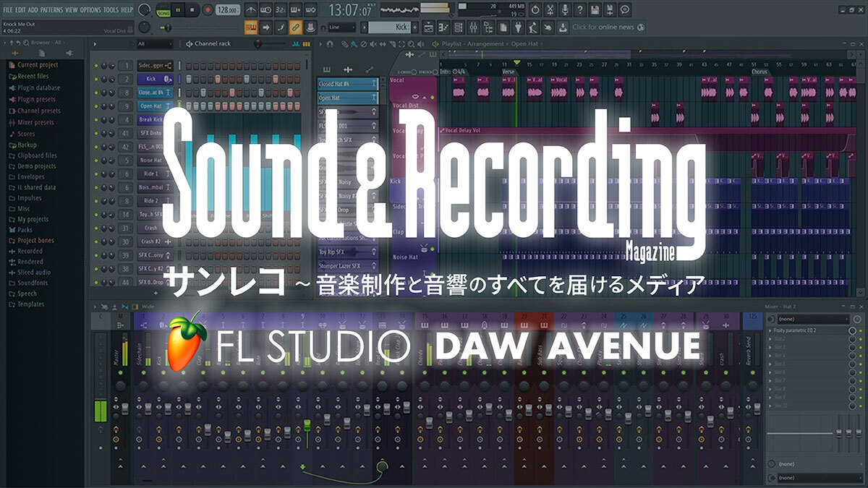Open the FILE menu
Viewport: 868px width, 488px height.
[x=8, y=9]
